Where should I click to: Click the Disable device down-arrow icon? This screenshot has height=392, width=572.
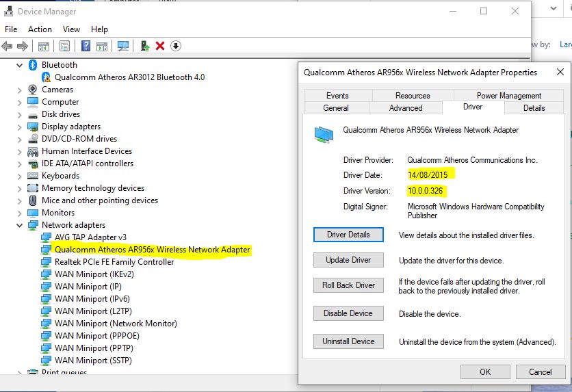point(176,46)
